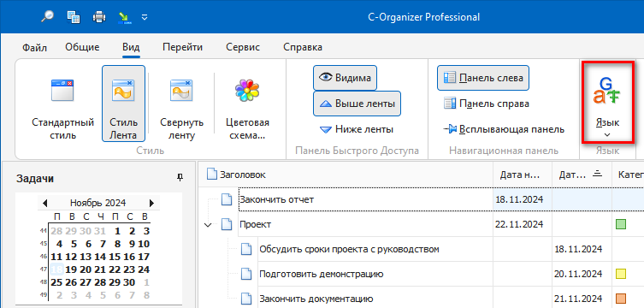This screenshot has width=644, height=308.
Task: Select date 30 in the calendar
Action: 129,282
